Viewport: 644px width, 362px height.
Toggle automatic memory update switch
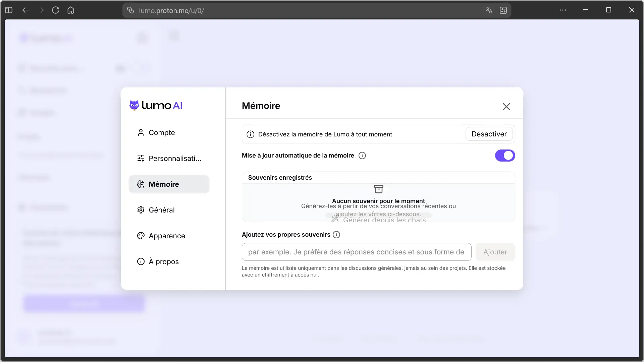click(x=505, y=156)
